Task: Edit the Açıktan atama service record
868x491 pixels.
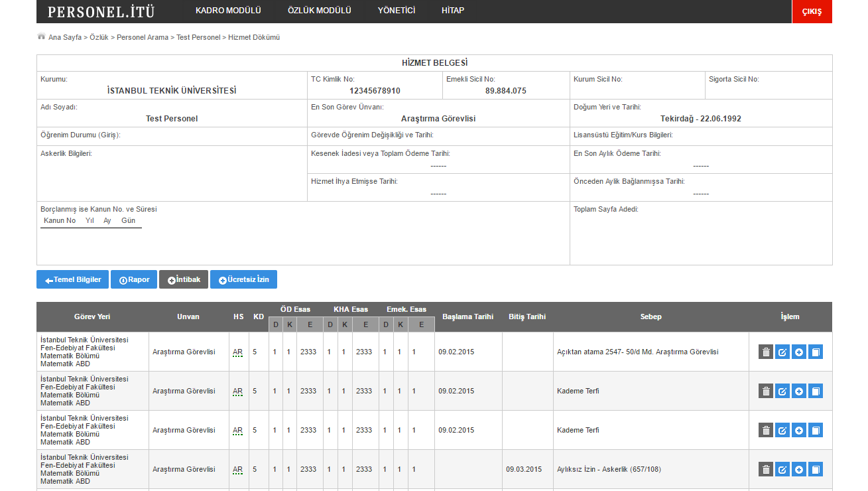Action: tap(782, 352)
